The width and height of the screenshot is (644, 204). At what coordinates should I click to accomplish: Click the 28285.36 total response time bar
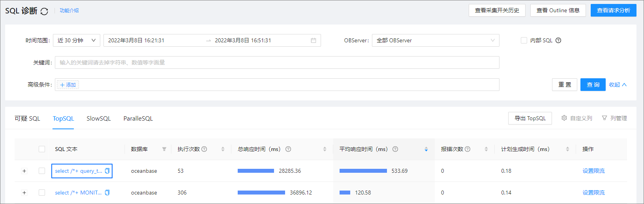(256, 171)
